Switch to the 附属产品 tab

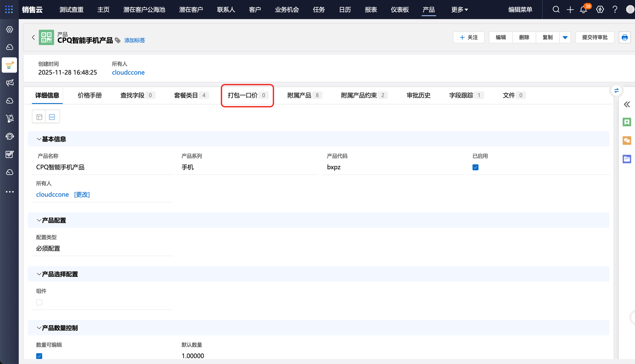tap(299, 95)
